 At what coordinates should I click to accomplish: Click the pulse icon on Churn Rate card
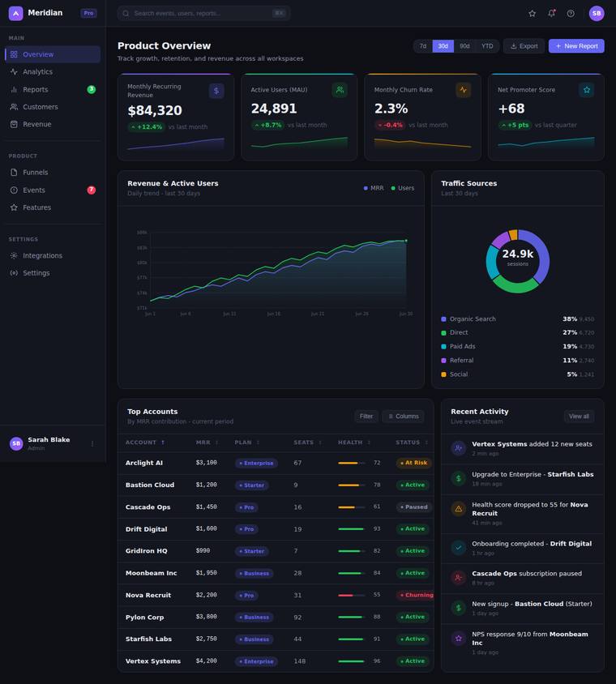[464, 90]
